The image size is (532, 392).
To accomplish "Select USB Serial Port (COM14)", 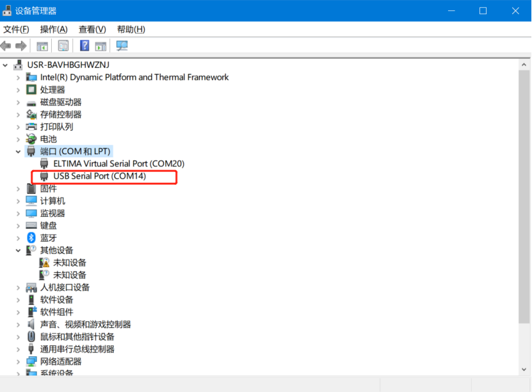I will (99, 176).
